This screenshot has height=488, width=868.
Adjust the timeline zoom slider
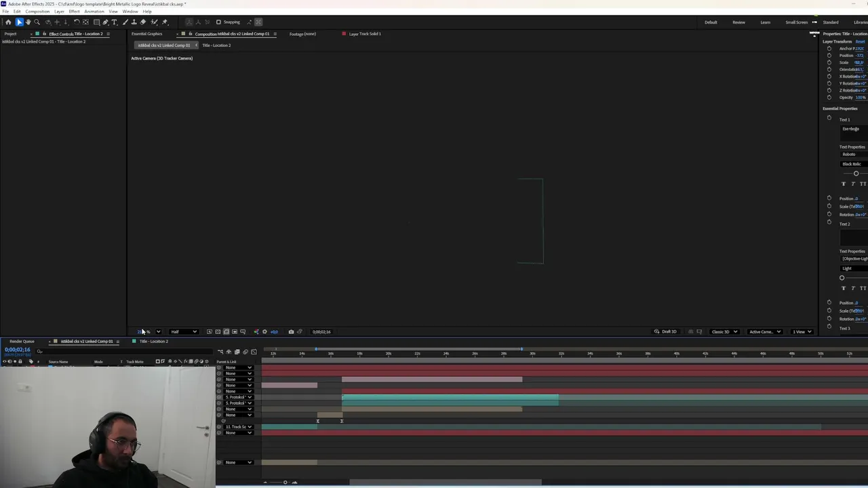[x=285, y=482]
